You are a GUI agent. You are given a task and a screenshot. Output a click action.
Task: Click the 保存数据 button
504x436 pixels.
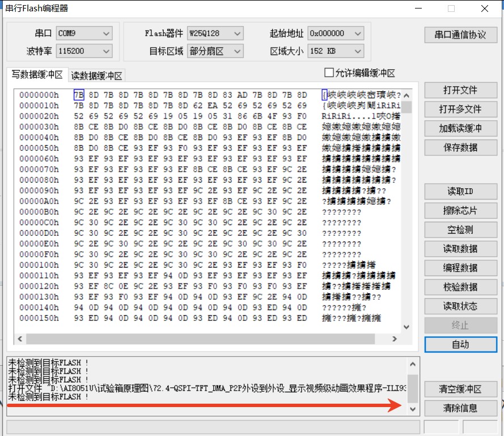(x=460, y=147)
